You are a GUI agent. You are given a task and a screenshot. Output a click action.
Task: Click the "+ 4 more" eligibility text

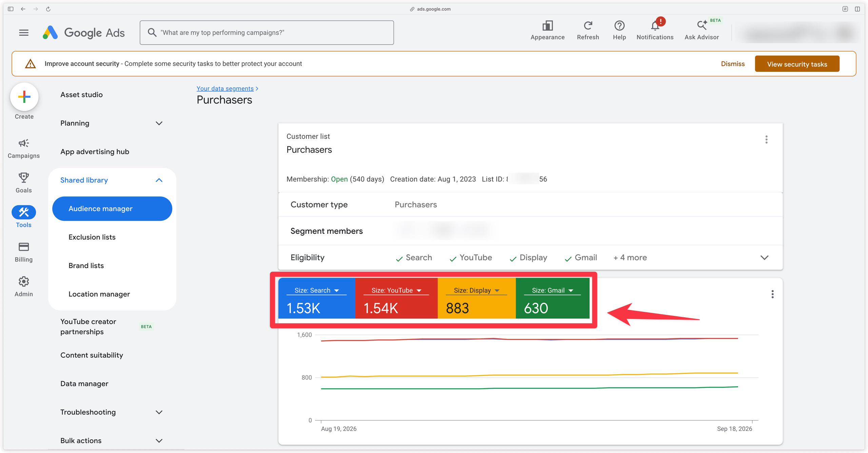click(630, 258)
